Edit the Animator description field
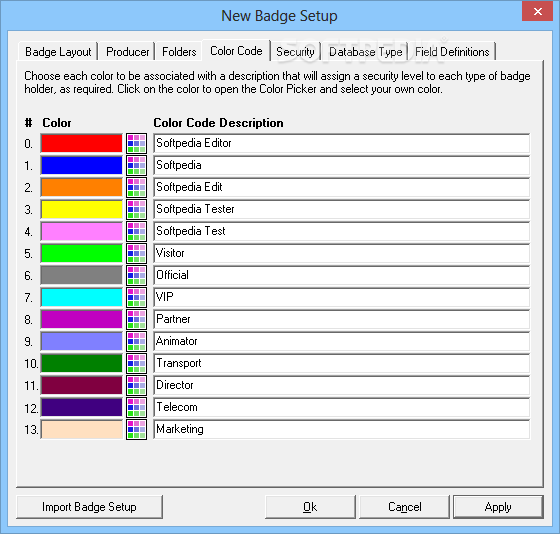The width and height of the screenshot is (560, 534). pyautogui.click(x=341, y=341)
